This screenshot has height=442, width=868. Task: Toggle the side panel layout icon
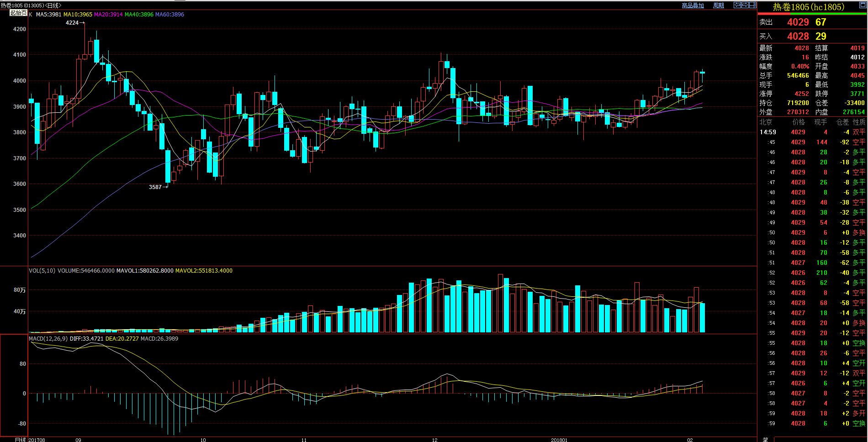pos(752,5)
